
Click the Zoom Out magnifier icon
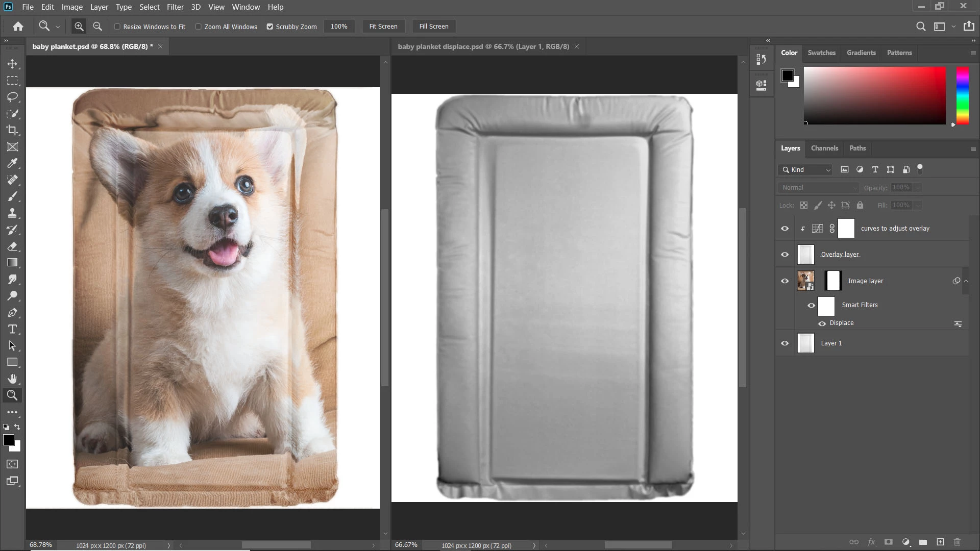[x=97, y=27]
